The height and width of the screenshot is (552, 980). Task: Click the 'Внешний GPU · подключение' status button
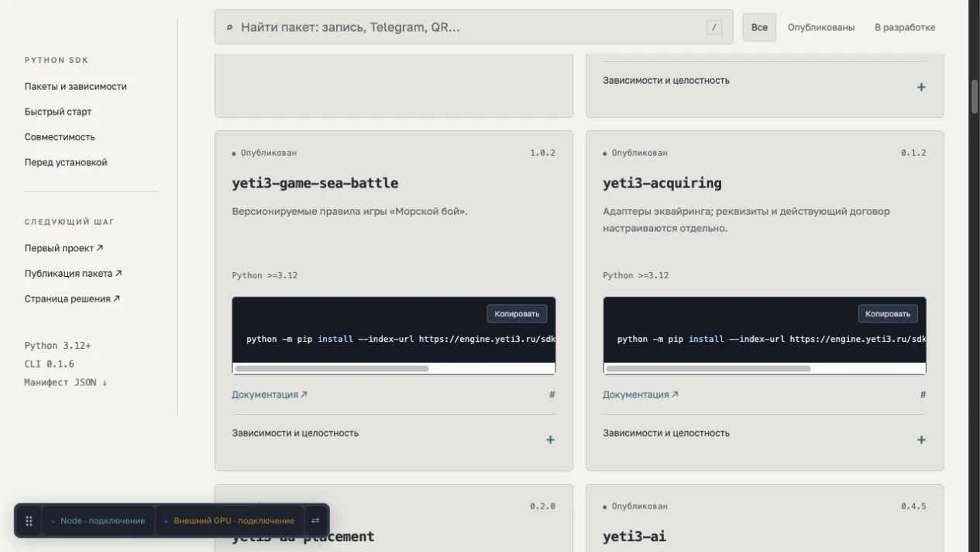point(229,521)
